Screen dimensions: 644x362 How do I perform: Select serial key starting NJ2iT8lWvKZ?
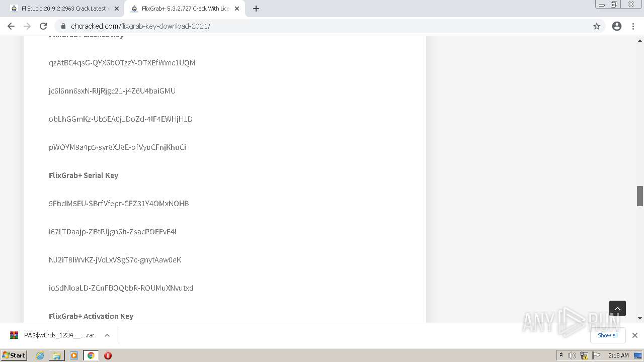(115, 260)
